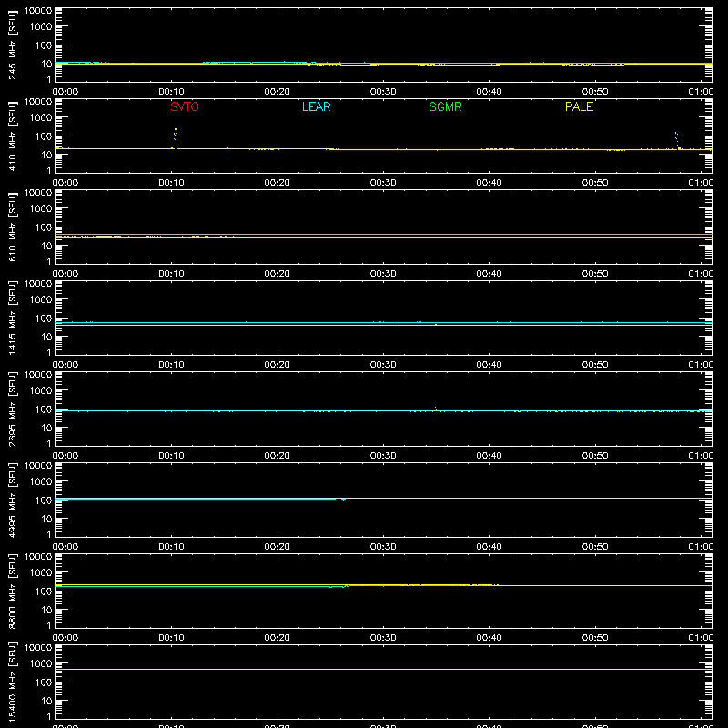Click the yellow PALE trace in 610 MHz panel
This screenshot has height=728, width=728.
[383, 238]
